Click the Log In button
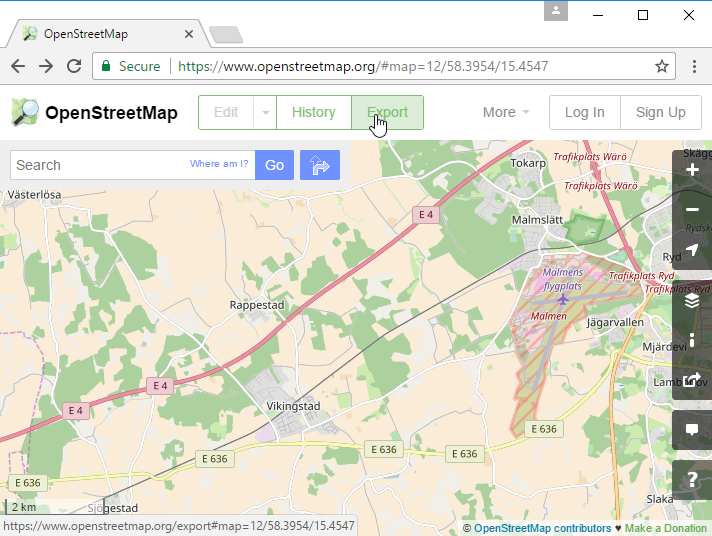 pyautogui.click(x=584, y=112)
